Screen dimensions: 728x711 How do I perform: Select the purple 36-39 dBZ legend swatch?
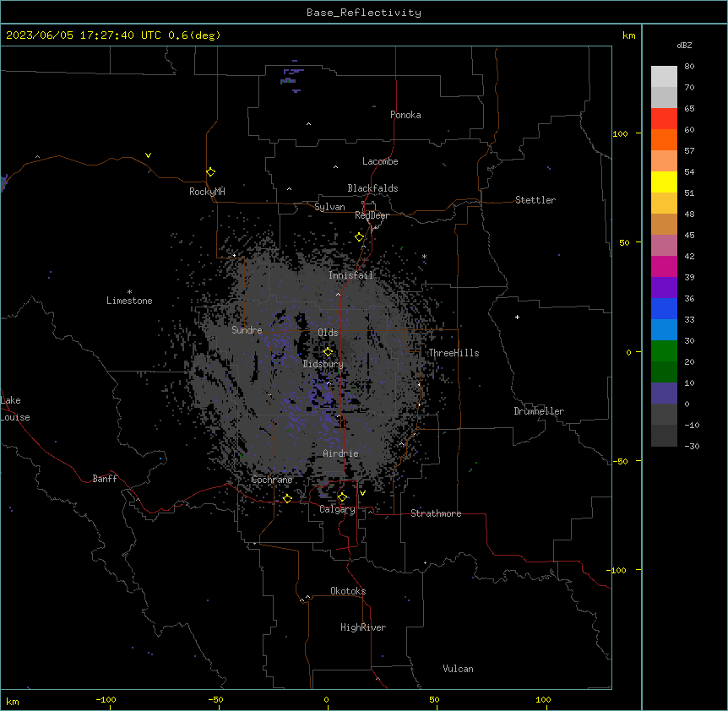pyautogui.click(x=664, y=288)
